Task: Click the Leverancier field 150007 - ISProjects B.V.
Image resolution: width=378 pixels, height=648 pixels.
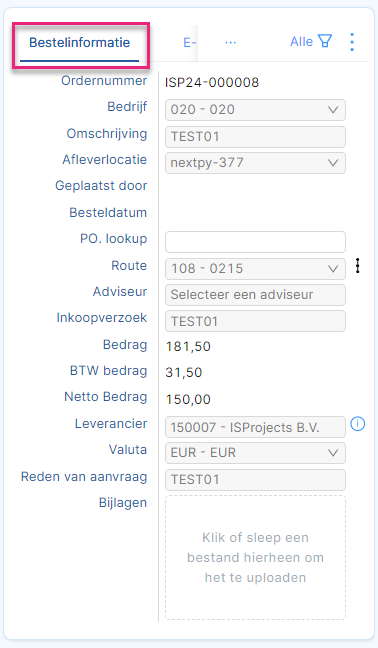Action: click(255, 427)
